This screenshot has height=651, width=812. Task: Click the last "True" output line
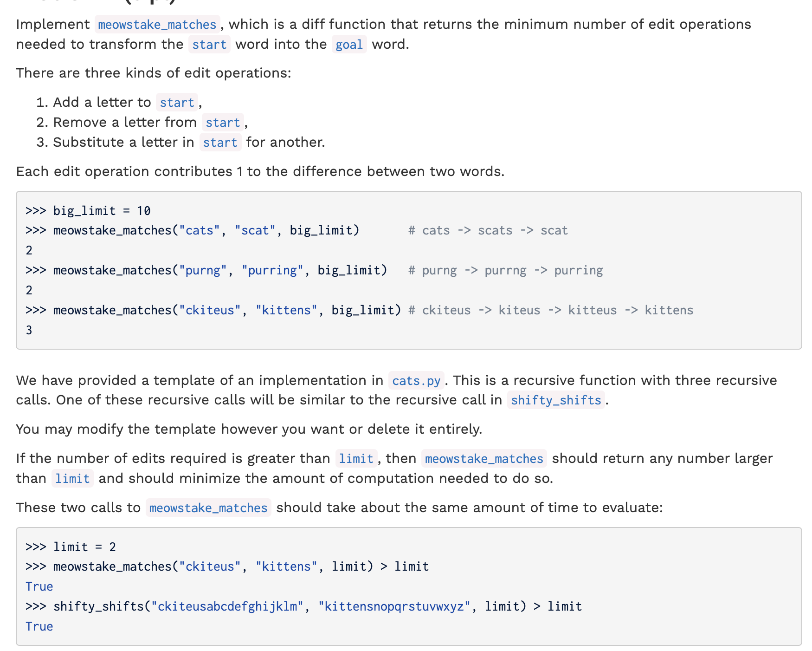pos(39,627)
